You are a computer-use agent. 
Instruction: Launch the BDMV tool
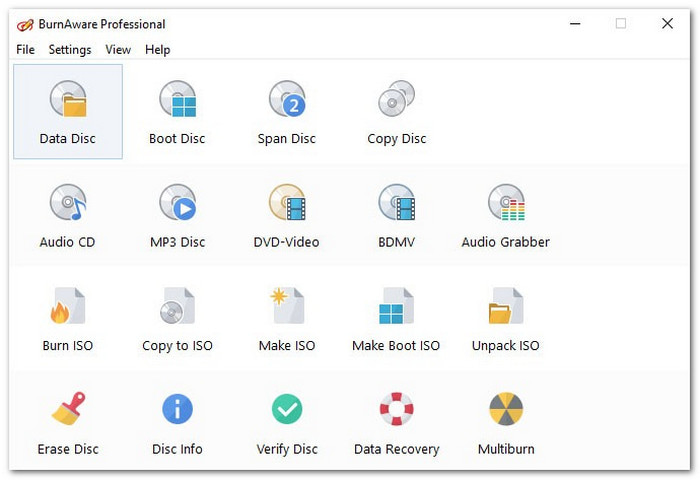396,215
